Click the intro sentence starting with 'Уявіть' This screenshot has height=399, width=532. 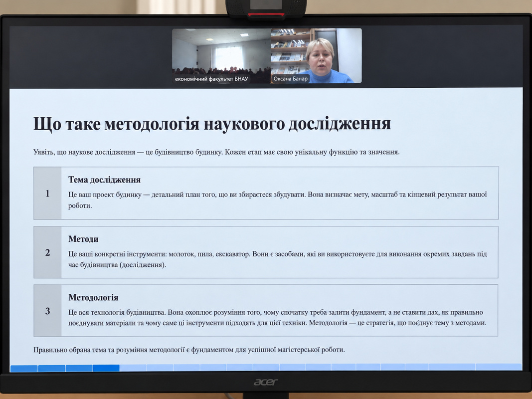pyautogui.click(x=216, y=152)
